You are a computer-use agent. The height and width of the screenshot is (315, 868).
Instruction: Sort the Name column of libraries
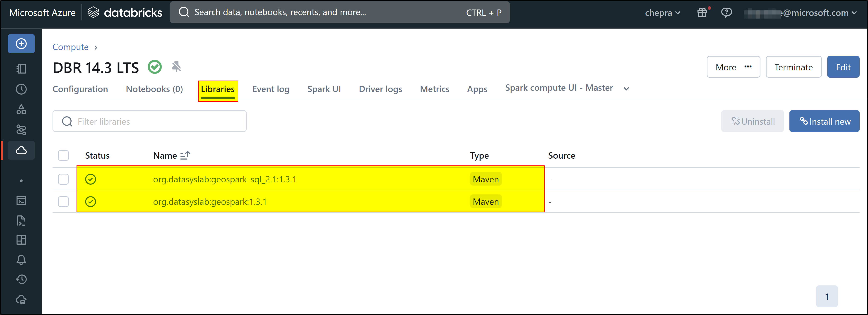click(x=185, y=155)
